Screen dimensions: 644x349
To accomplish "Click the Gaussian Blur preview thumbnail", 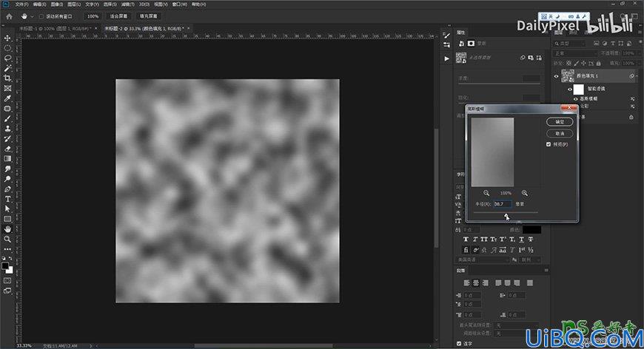I will 492,152.
